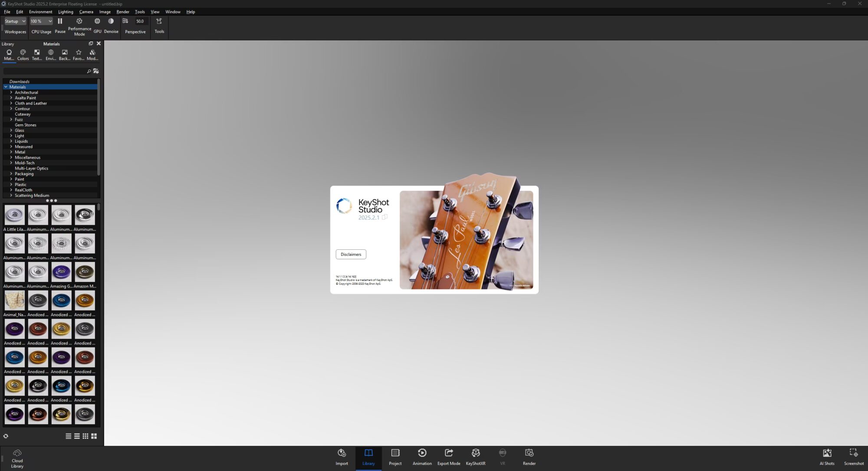
Task: Open KeyShotXR from the bottom bar
Action: click(x=475, y=456)
